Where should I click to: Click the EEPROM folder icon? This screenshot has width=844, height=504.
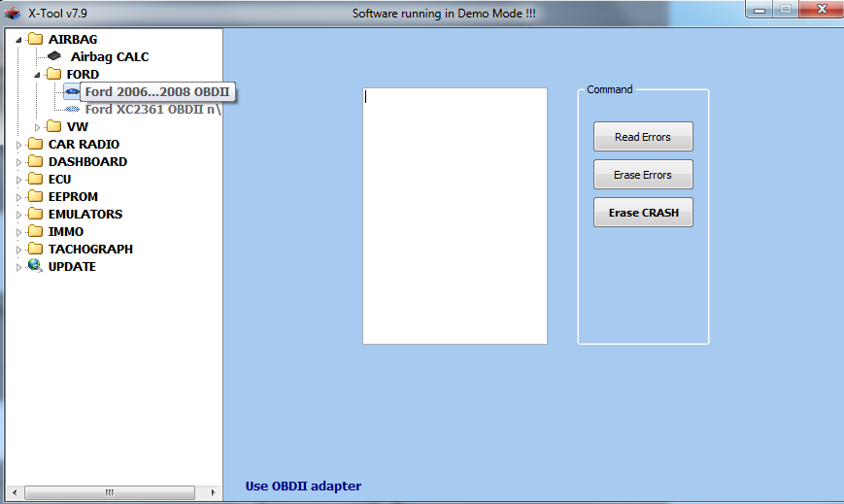coord(35,196)
